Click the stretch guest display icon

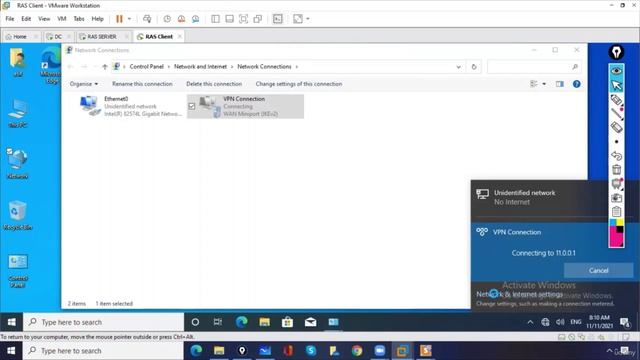298,19
